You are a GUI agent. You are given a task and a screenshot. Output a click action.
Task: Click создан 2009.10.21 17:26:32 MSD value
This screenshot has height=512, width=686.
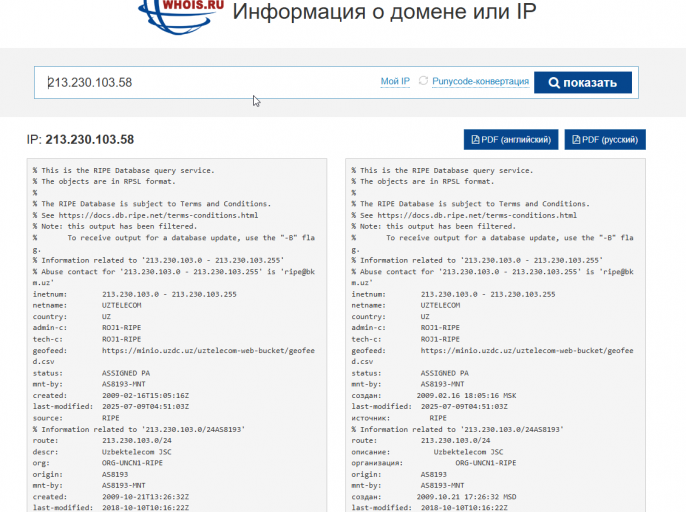click(466, 497)
